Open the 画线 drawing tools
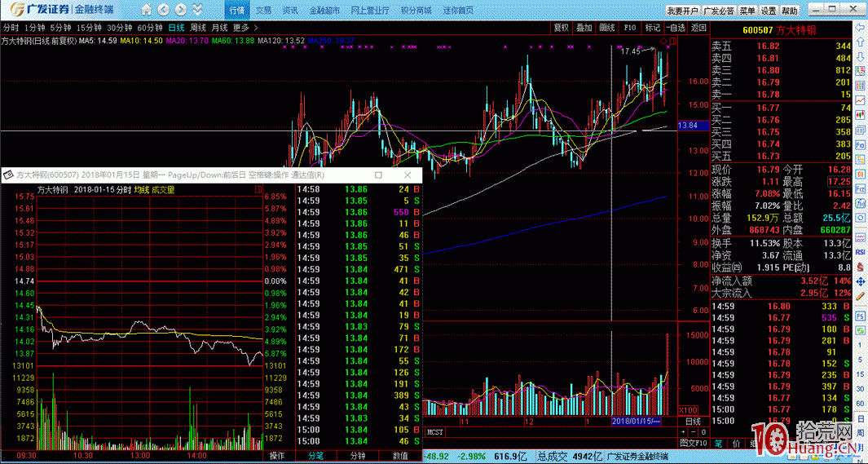The image size is (868, 464). point(607,27)
